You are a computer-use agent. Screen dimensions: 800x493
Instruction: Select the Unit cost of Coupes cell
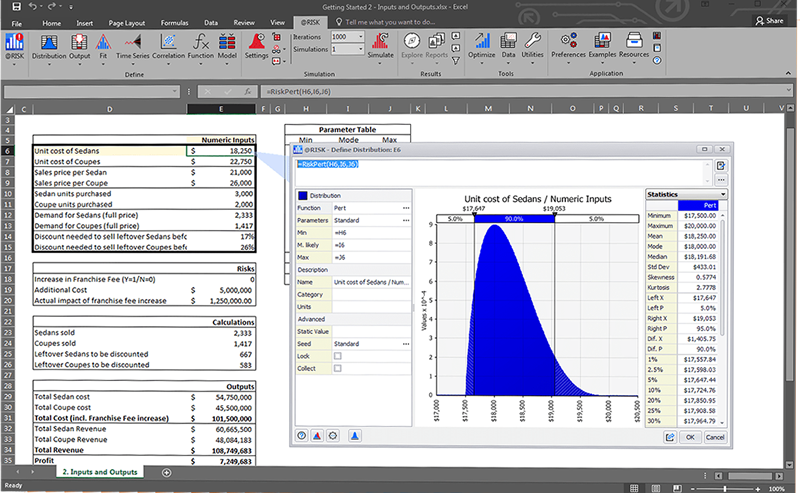[110, 162]
